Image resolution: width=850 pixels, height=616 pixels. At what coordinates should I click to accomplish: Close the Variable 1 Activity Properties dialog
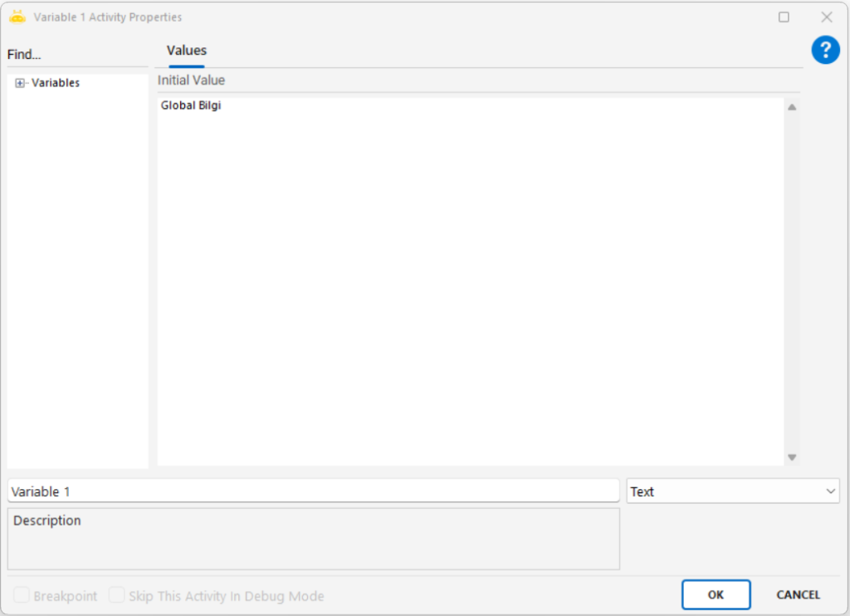click(x=826, y=17)
